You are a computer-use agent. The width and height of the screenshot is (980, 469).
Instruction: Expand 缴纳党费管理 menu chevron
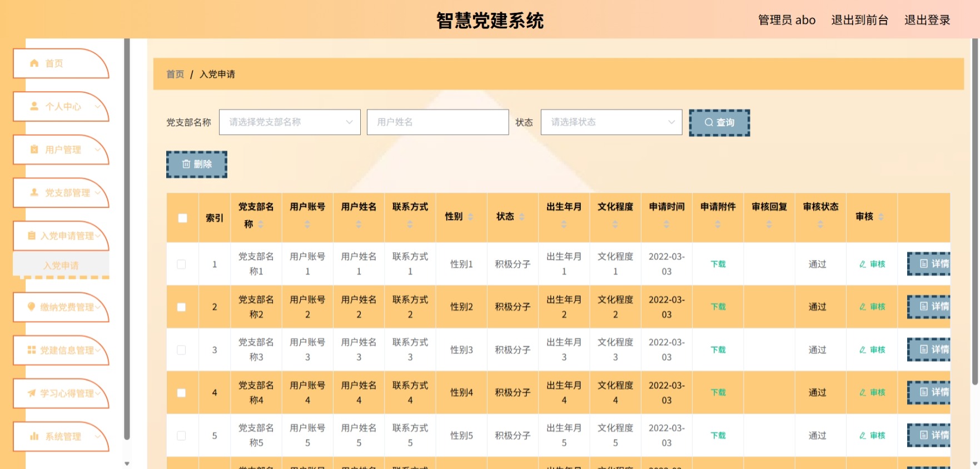click(98, 307)
